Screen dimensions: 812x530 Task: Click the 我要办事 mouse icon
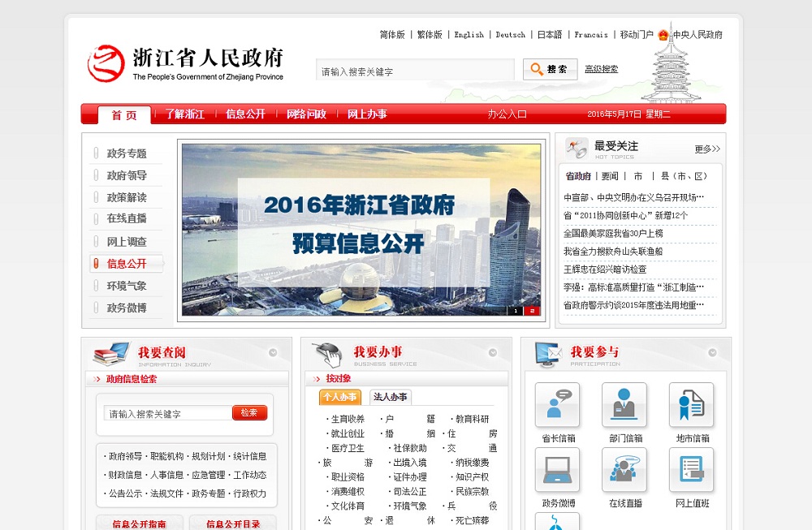tap(328, 354)
